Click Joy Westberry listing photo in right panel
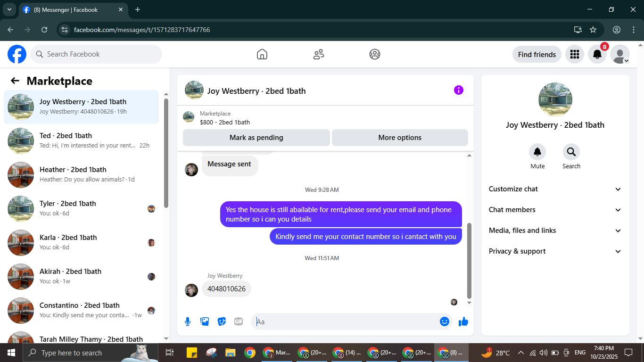This screenshot has width=644, height=362. 555,99
